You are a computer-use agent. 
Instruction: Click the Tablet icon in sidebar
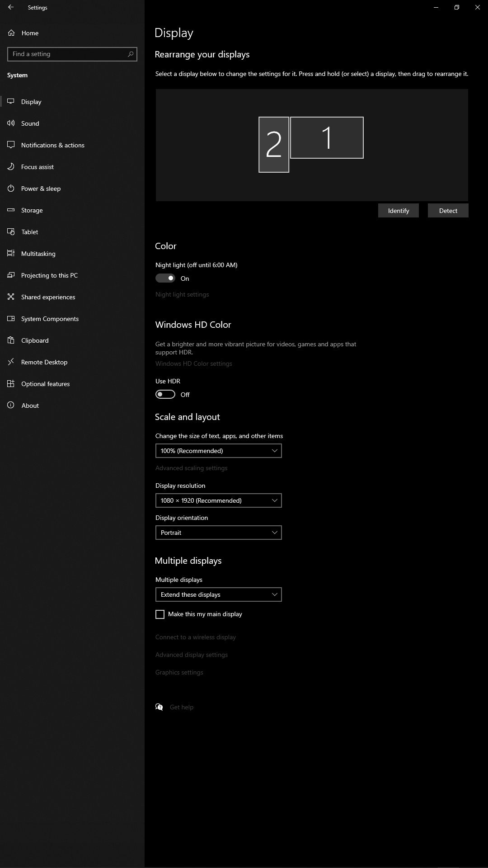(11, 231)
